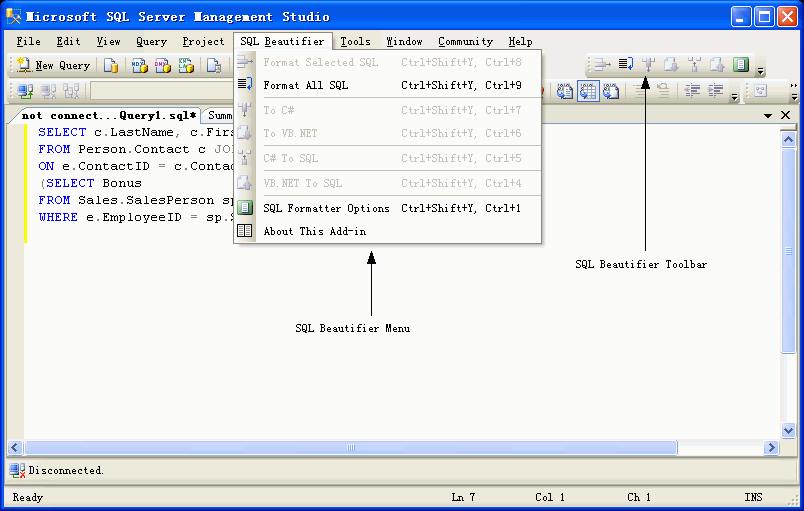
Task: Click Format Selected SQL icon in Beautifier toolbar
Action: coord(602,65)
